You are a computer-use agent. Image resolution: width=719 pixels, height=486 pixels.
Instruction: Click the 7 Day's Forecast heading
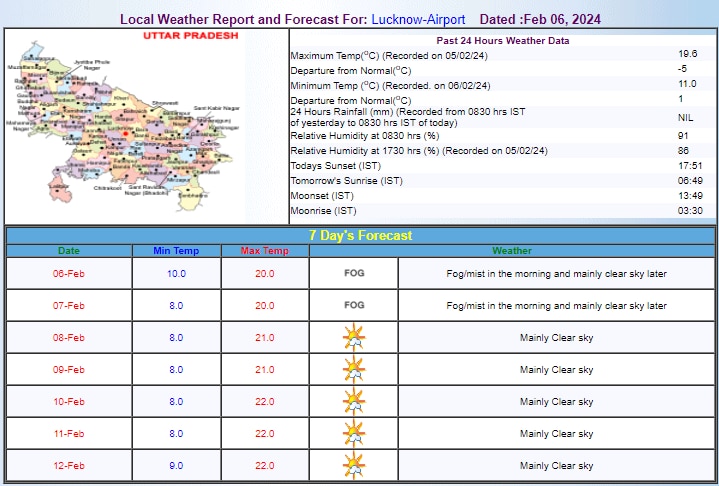(360, 235)
